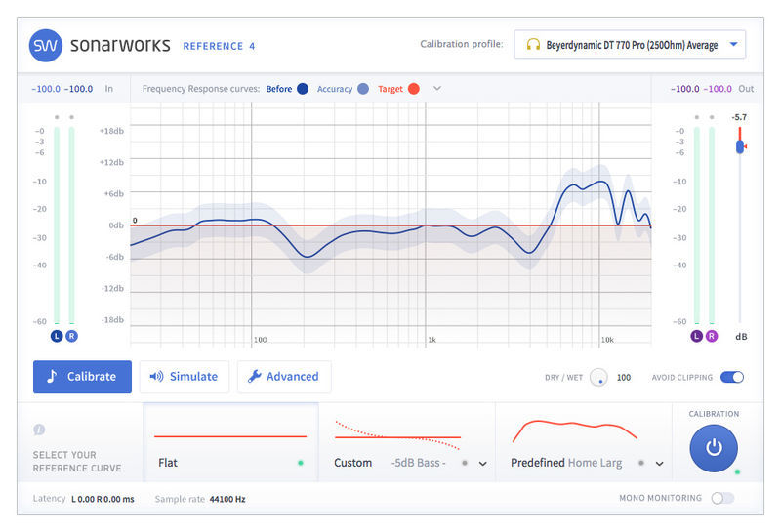The height and width of the screenshot is (532, 781).
Task: Open the Calibrate tab
Action: tap(82, 377)
